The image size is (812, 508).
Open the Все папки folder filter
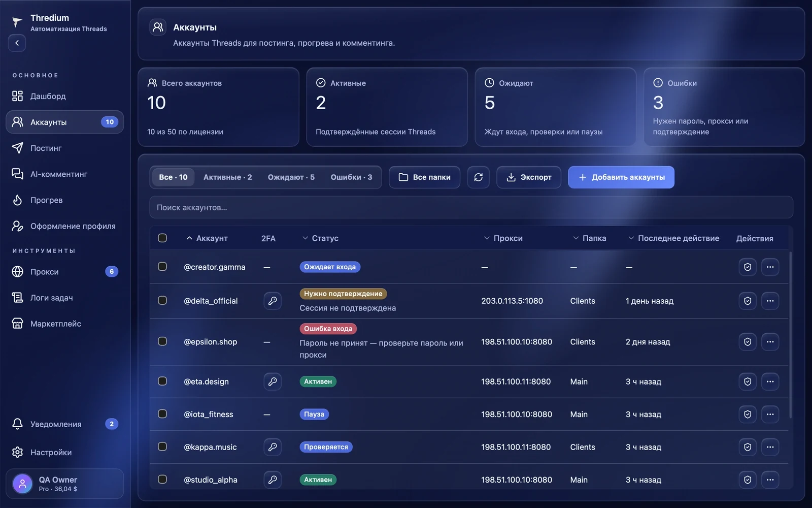coord(424,177)
